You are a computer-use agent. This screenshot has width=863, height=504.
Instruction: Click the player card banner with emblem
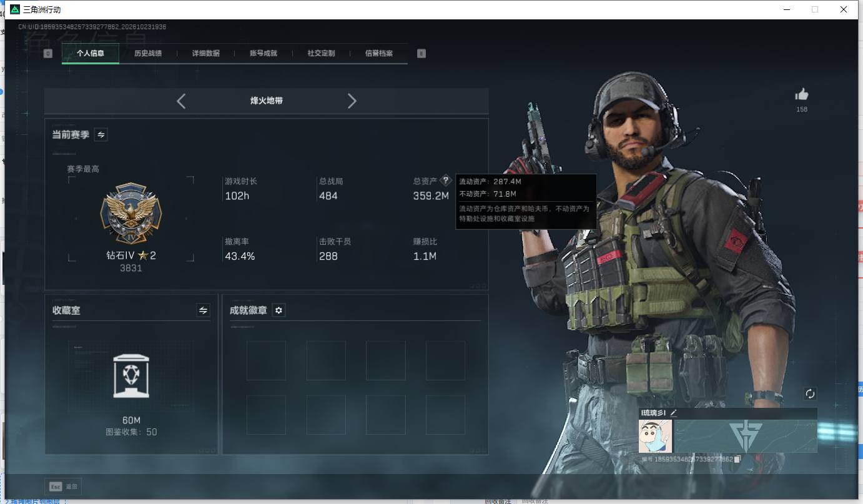[746, 436]
